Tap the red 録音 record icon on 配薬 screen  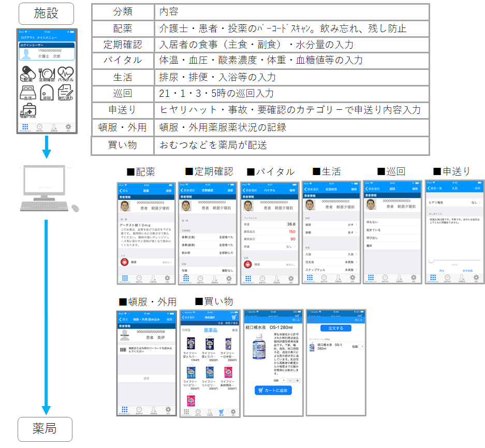(x=124, y=263)
